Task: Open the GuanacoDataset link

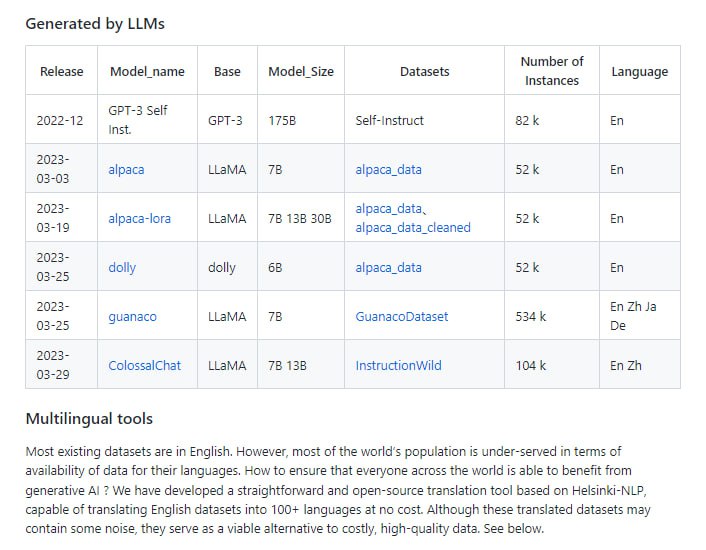Action: click(x=401, y=316)
